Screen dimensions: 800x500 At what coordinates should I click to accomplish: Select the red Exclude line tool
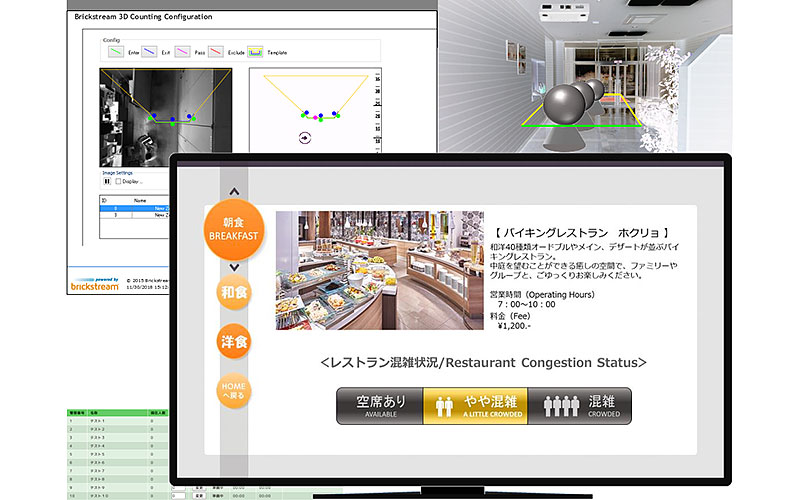point(216,52)
